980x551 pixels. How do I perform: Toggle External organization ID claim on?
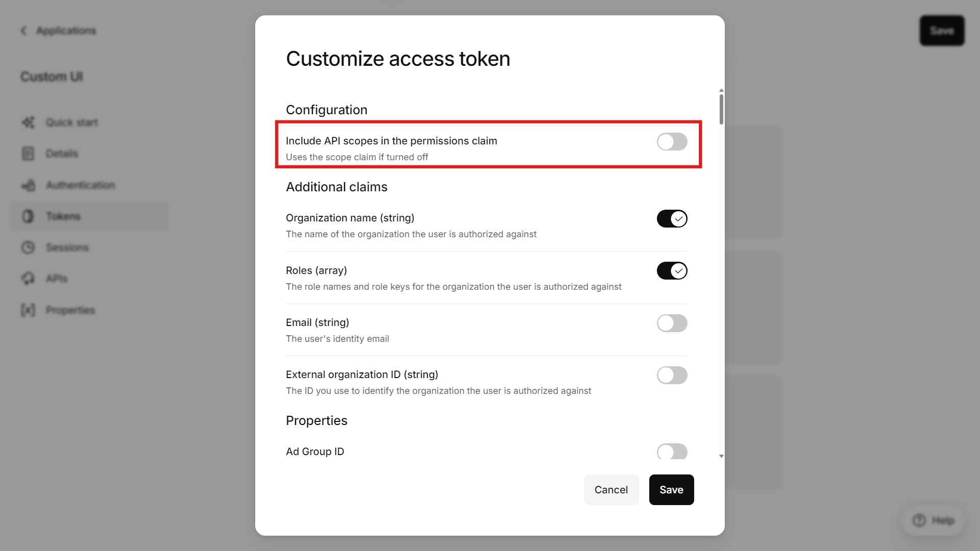(672, 375)
